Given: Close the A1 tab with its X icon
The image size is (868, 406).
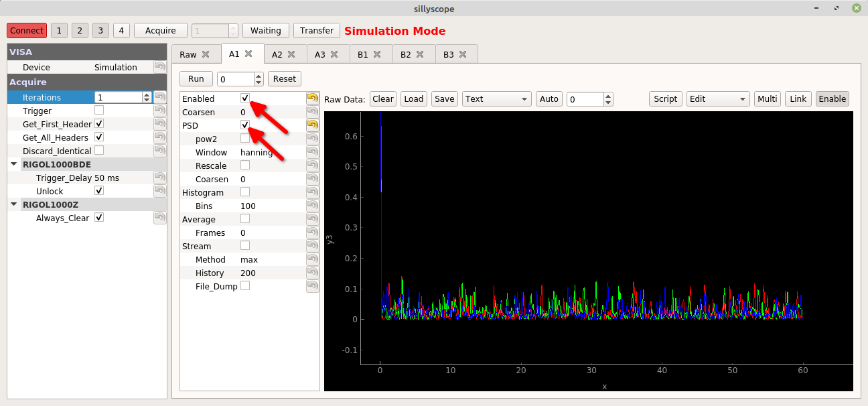Looking at the screenshot, I should coord(248,54).
